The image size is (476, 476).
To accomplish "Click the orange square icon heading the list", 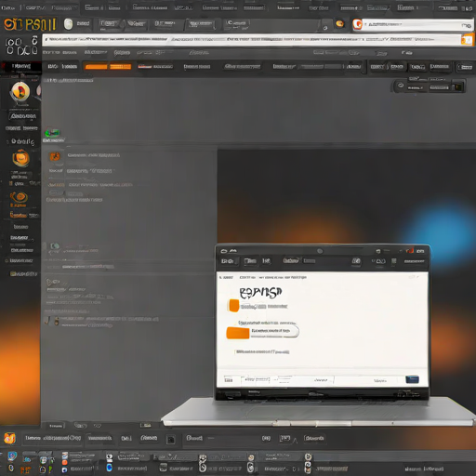I will click(x=55, y=156).
